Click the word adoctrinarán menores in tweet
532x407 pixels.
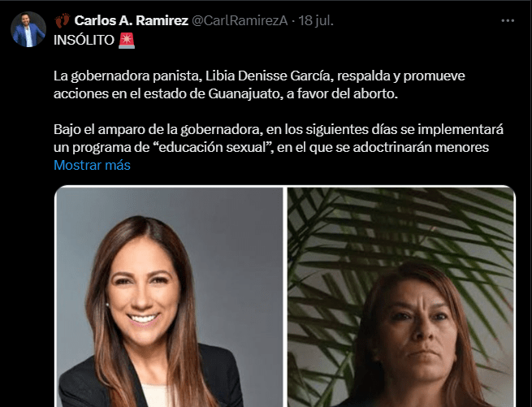421,147
